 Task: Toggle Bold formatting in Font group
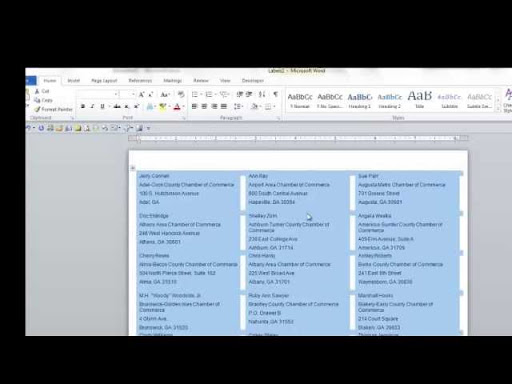click(x=83, y=106)
